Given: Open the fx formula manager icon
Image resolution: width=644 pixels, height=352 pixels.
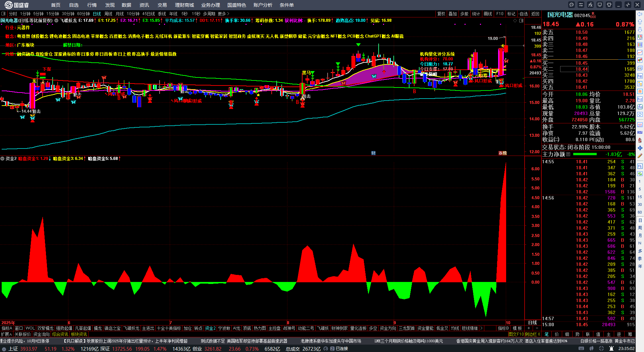Looking at the screenshot, I should tap(590, 5).
